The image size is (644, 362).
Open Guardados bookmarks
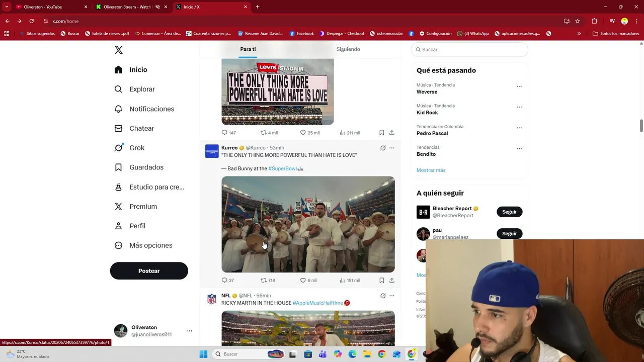pyautogui.click(x=139, y=167)
